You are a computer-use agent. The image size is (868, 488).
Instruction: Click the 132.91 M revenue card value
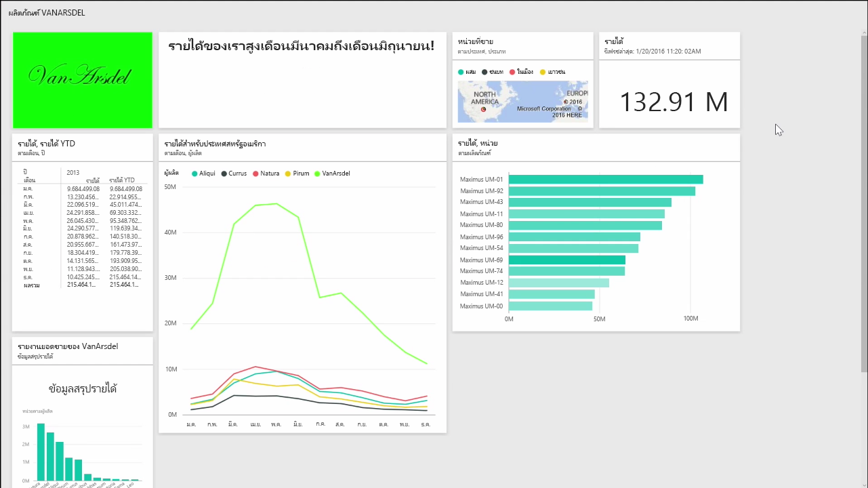click(x=674, y=102)
